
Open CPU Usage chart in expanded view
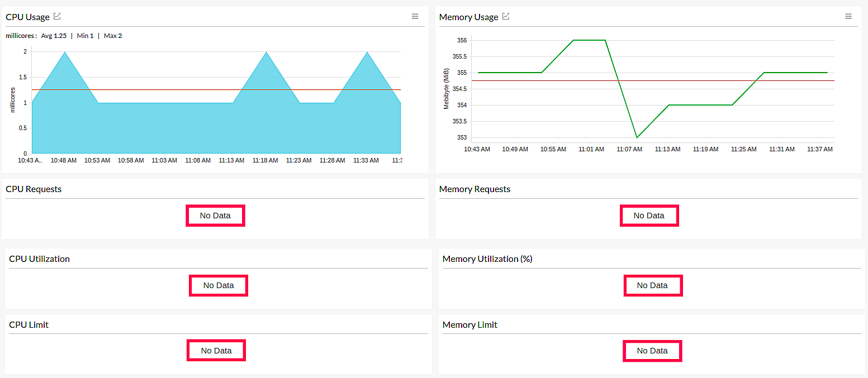click(x=57, y=17)
